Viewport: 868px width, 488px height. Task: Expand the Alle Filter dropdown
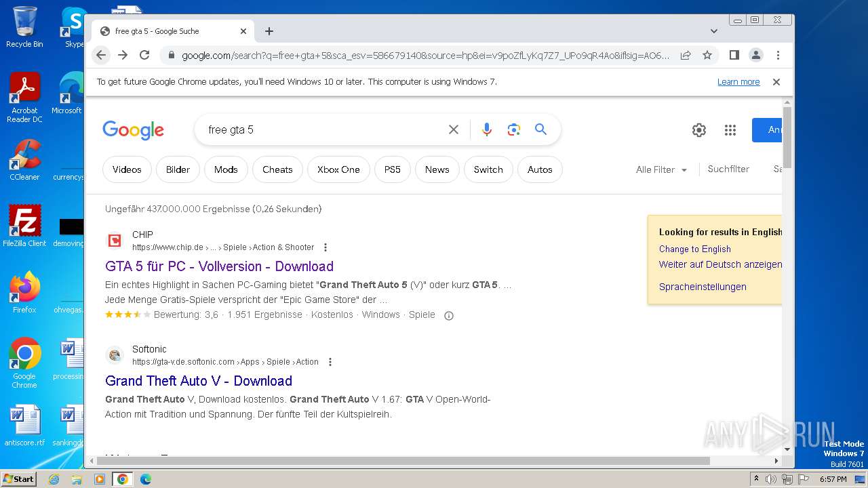point(661,169)
